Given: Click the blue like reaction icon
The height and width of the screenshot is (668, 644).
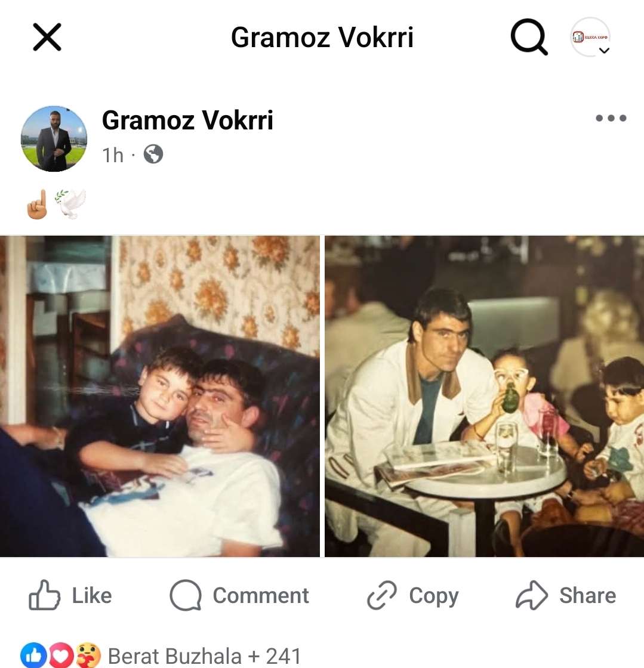Looking at the screenshot, I should 34,655.
